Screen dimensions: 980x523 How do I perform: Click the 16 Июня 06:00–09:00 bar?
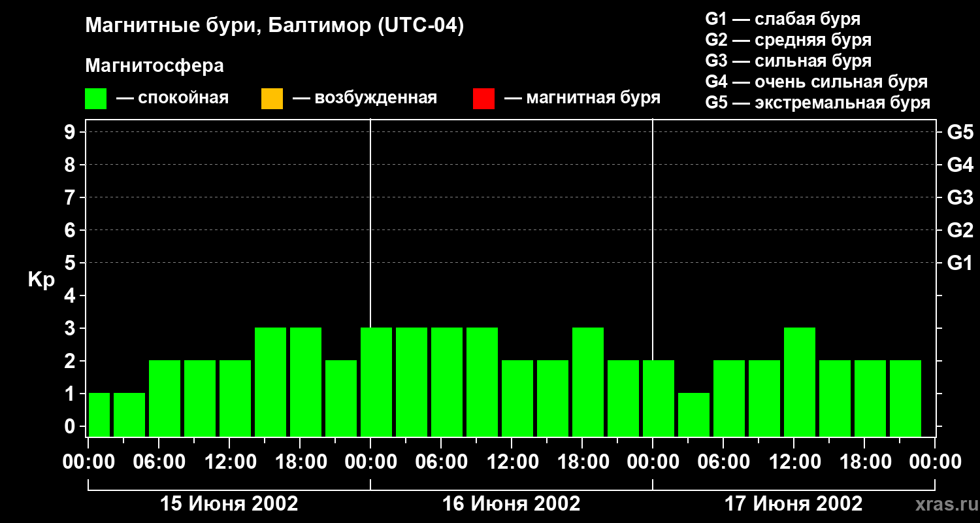click(x=447, y=382)
